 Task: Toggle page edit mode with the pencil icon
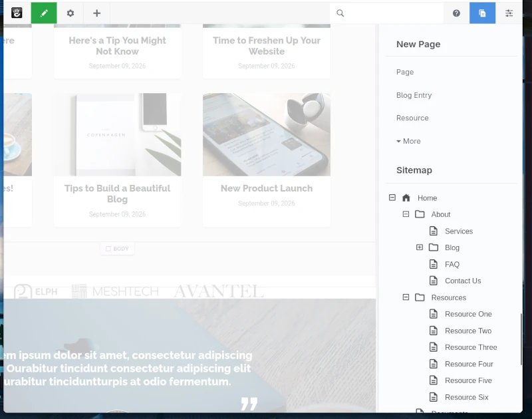pyautogui.click(x=44, y=13)
